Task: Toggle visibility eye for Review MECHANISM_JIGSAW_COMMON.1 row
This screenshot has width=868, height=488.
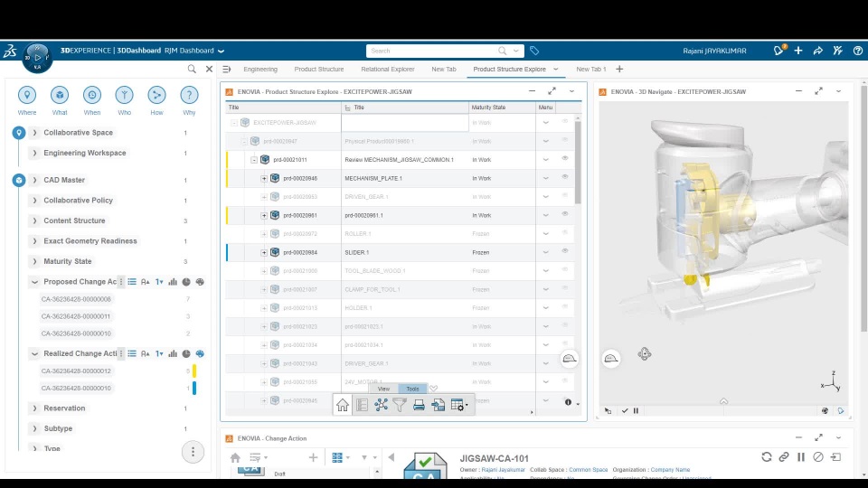Action: (x=564, y=159)
